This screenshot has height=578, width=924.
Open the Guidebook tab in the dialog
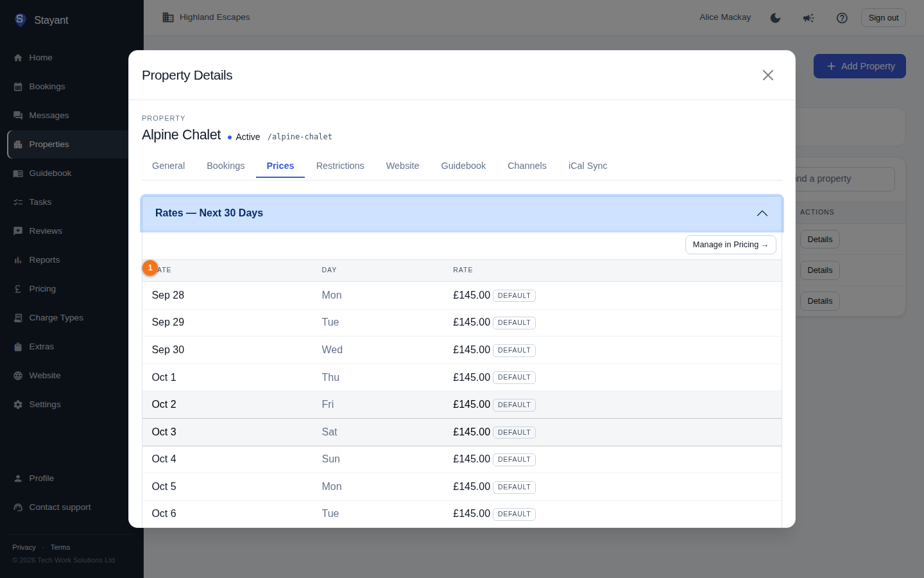(463, 166)
